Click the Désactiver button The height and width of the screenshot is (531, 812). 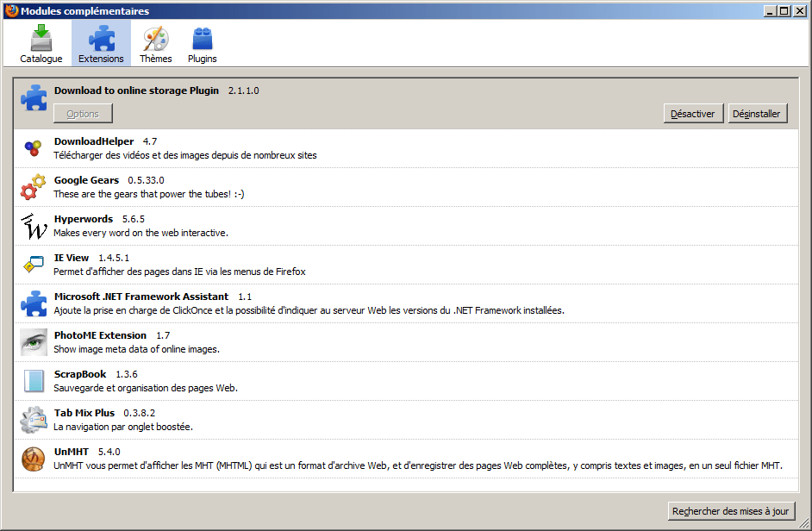(693, 114)
